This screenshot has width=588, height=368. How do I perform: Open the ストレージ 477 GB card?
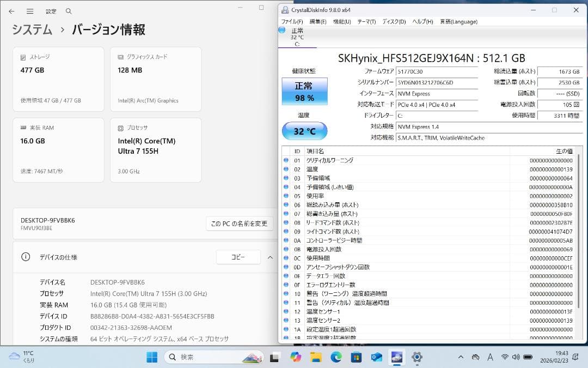58,79
